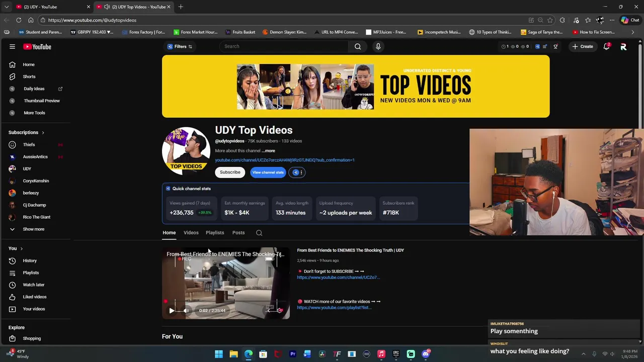Expand the Subscriptions section chevron
The height and width of the screenshot is (362, 644).
[x=43, y=133]
